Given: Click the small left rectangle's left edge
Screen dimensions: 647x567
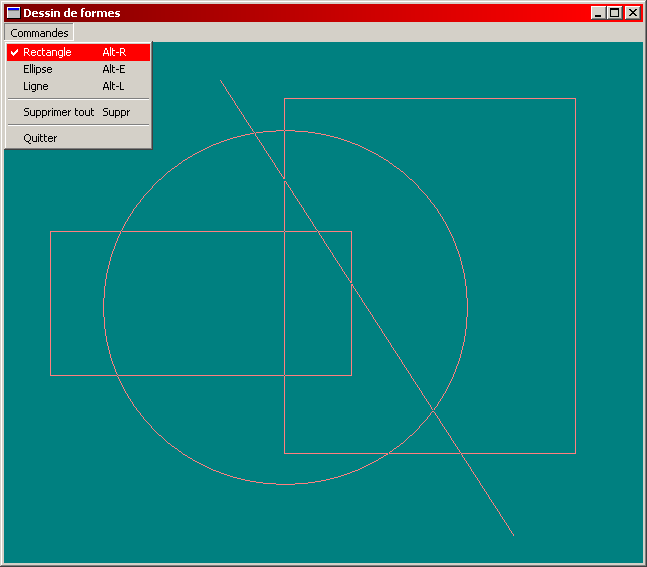Looking at the screenshot, I should click(x=50, y=303).
